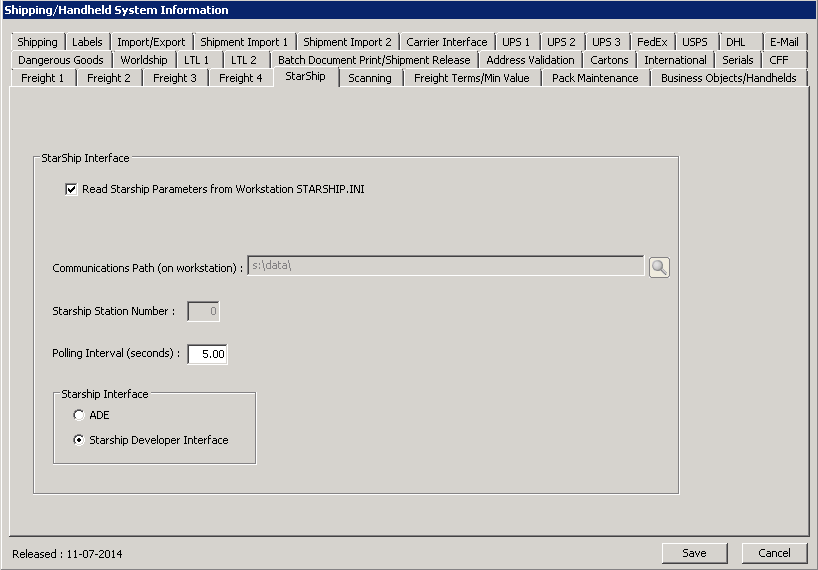Select the ADE radio button
818x570 pixels.
pos(79,415)
